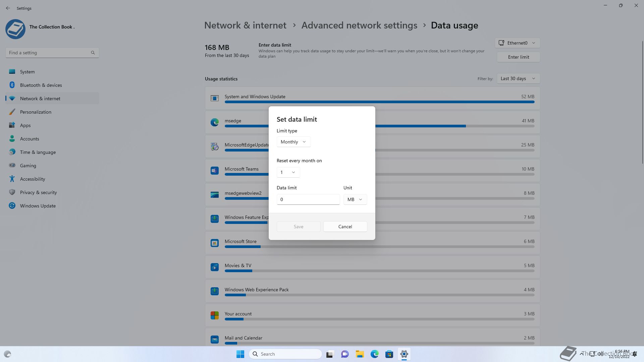The image size is (644, 362).
Task: Select Network & internet in sidebar
Action: click(x=52, y=98)
